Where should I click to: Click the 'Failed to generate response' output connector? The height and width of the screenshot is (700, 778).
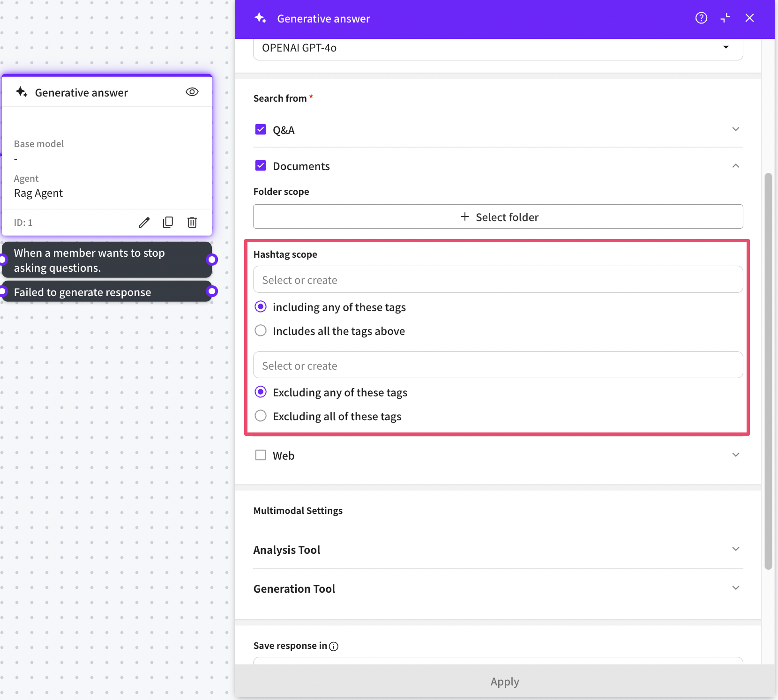tap(212, 291)
